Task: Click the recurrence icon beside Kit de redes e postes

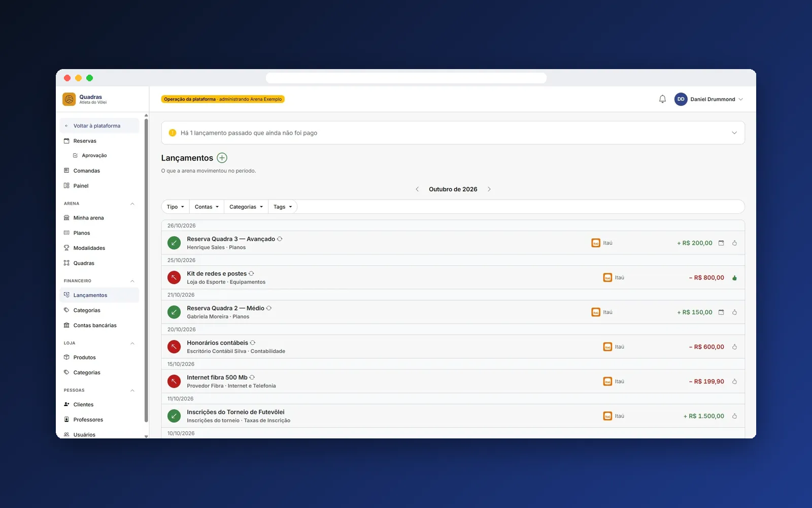Action: 251,274
